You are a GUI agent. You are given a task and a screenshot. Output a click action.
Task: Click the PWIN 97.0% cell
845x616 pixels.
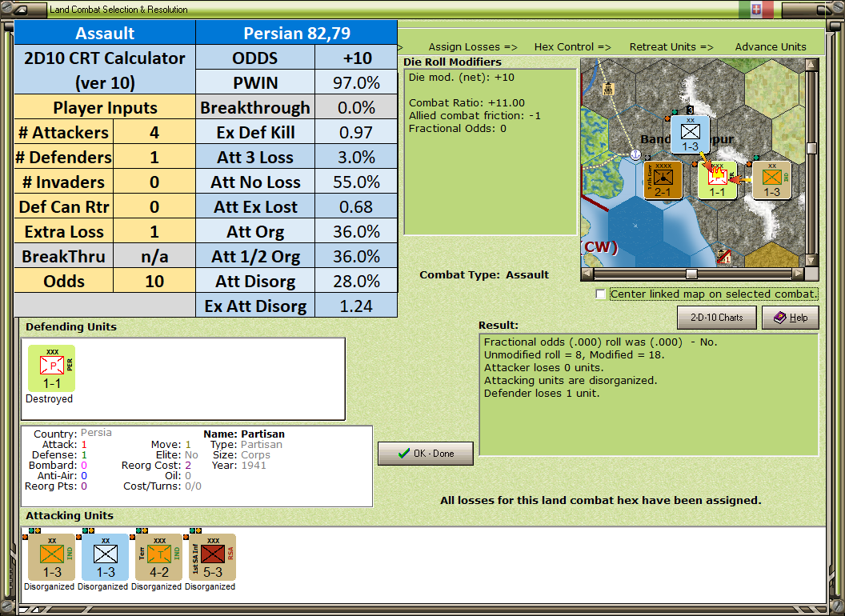(356, 82)
